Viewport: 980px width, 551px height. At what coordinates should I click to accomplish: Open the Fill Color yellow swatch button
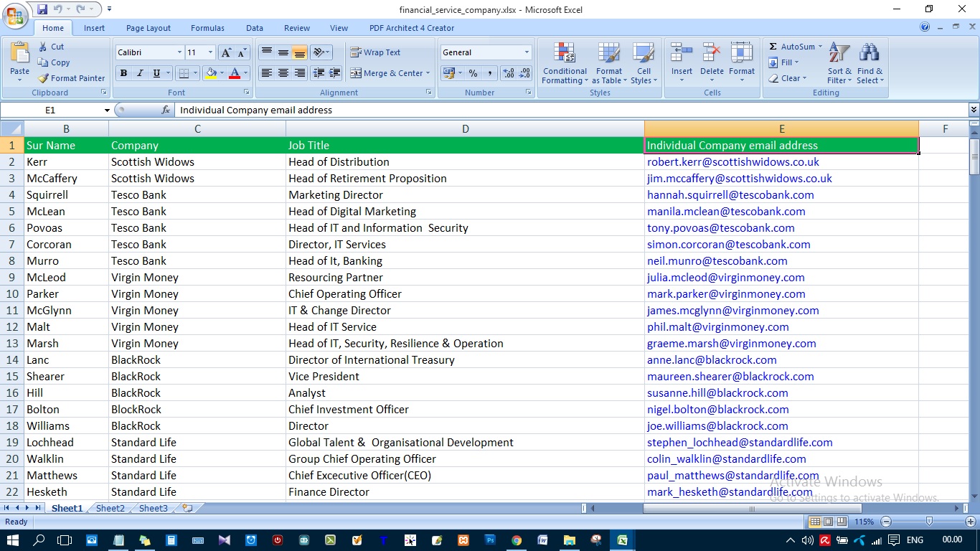211,73
